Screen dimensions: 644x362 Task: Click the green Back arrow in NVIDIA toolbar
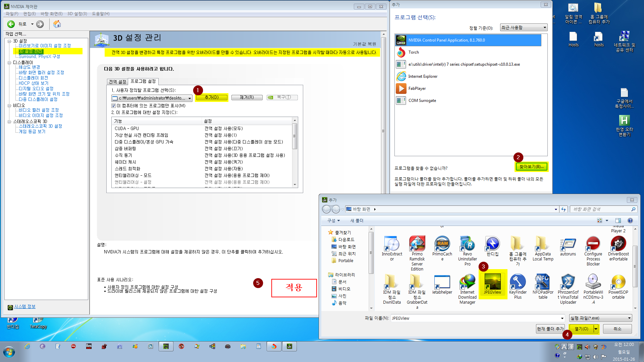point(11,24)
